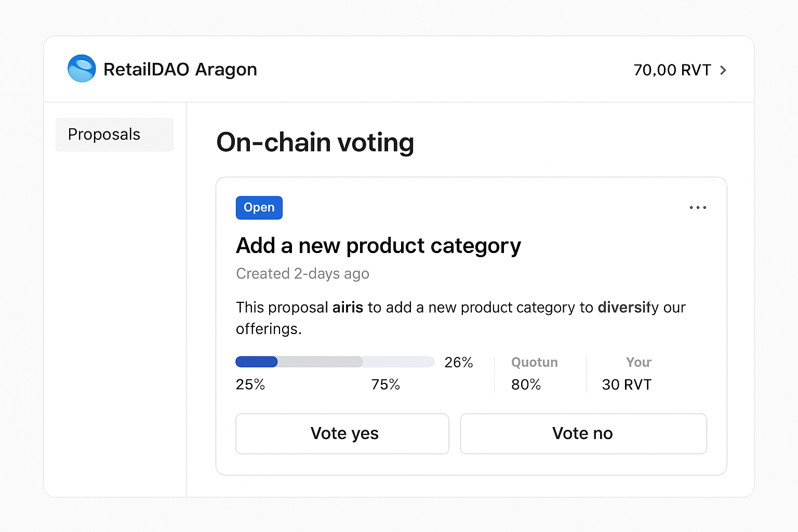Viewport: 798px width, 532px height.
Task: Select the Proposals sidebar tab
Action: point(114,135)
